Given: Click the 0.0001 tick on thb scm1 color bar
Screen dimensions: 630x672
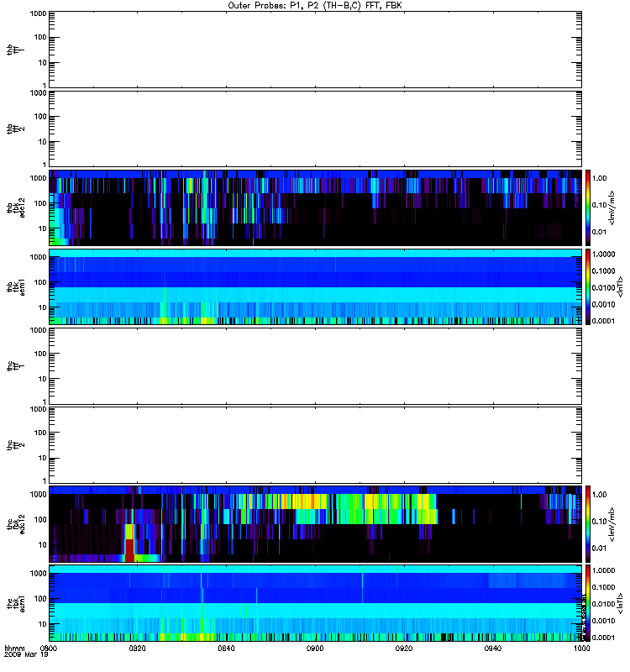Looking at the screenshot, I should (603, 321).
